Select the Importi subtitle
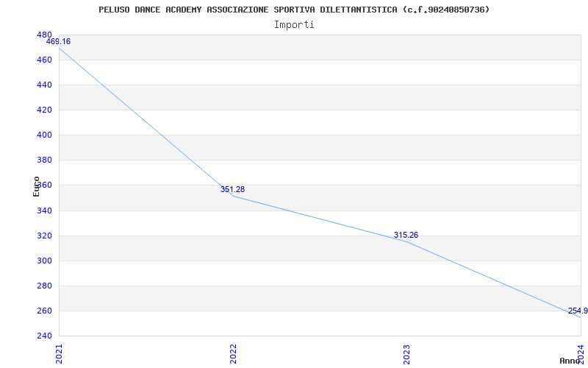Viewport: 588px width, 368px height. pyautogui.click(x=294, y=25)
